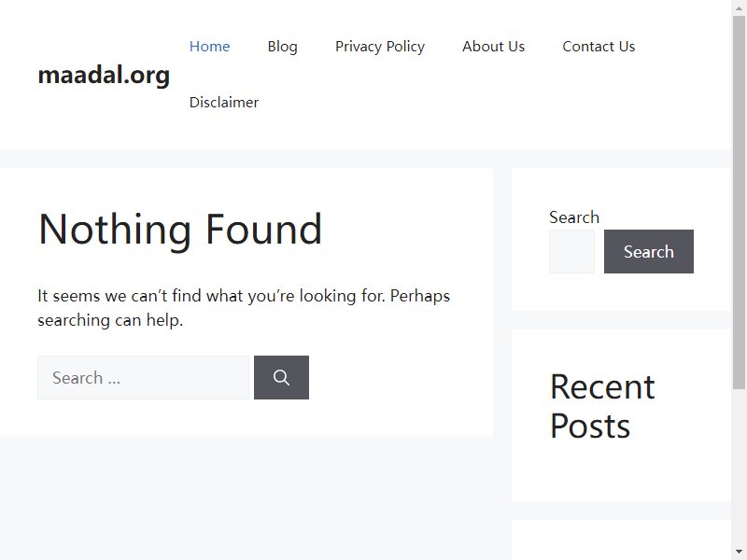
Task: Click the sidebar Search label text
Action: (574, 217)
